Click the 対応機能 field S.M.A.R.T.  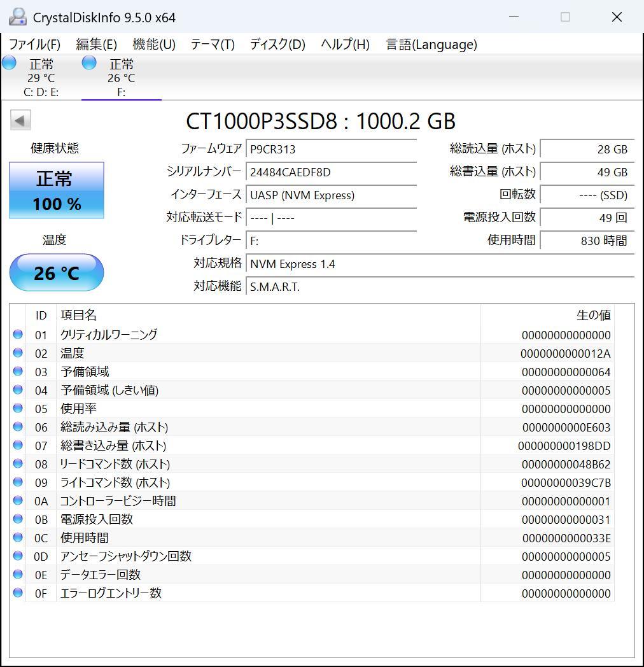pos(440,287)
